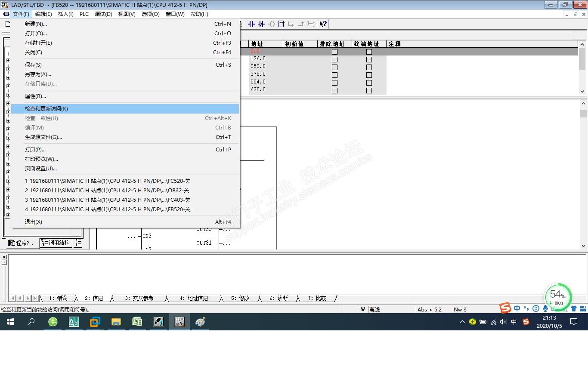Click the first-tab navigation arrow in the output pane
Viewport: 588px width, 382px height.
click(x=12, y=298)
